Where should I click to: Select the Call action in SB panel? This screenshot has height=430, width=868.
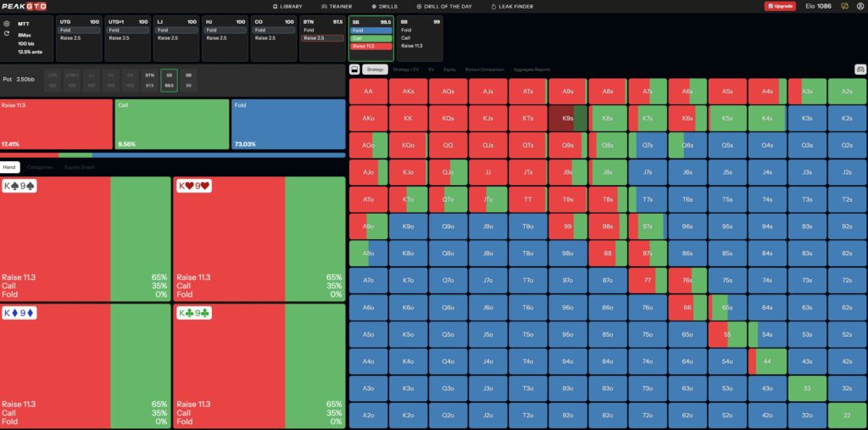click(x=370, y=38)
